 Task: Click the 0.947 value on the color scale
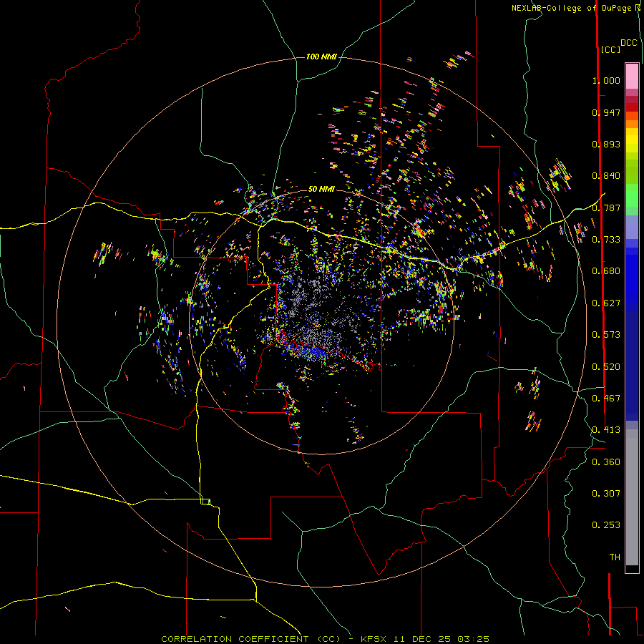tap(606, 112)
